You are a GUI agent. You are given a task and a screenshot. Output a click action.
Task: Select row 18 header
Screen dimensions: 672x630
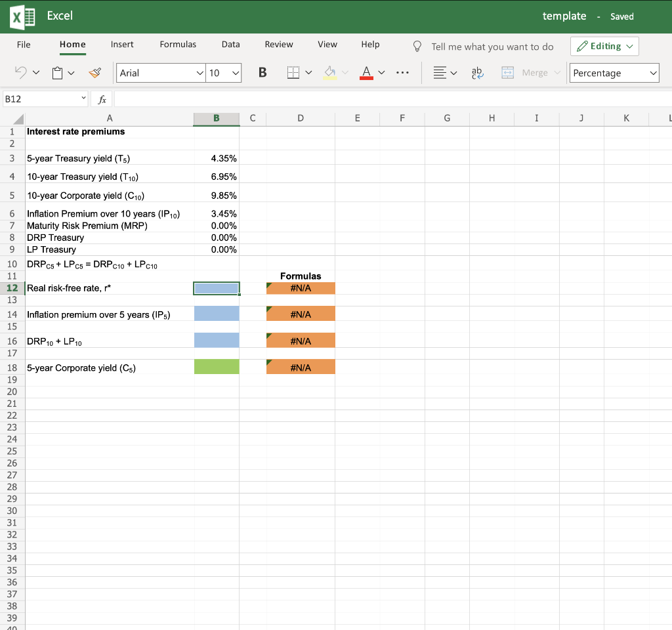pyautogui.click(x=12, y=367)
